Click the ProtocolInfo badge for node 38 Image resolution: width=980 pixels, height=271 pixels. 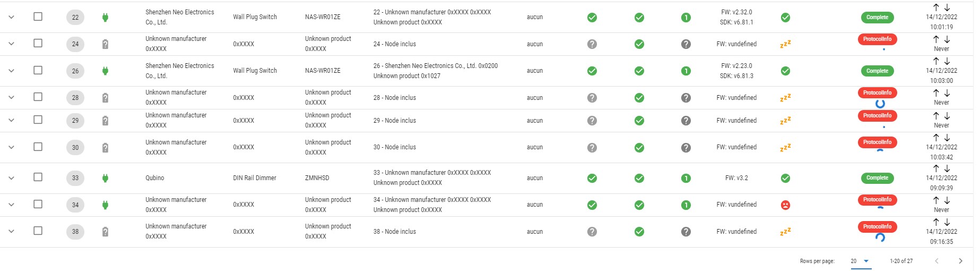click(x=877, y=226)
